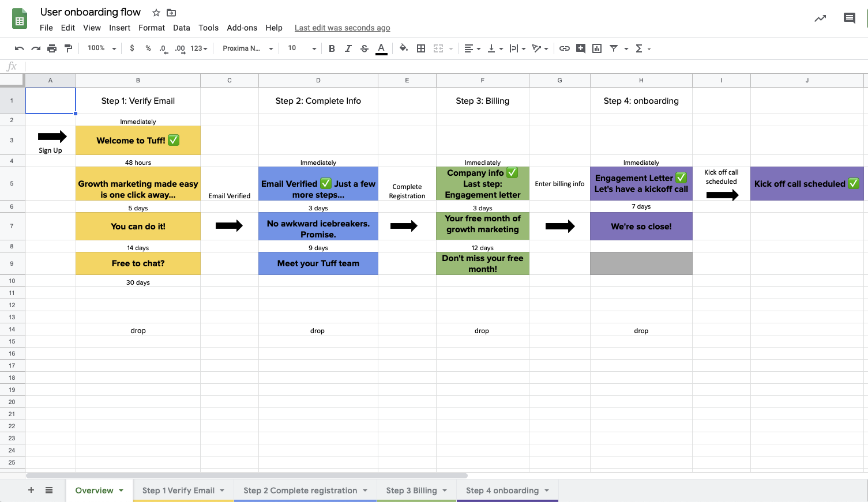Select the Welcome to Tuff! cell
The width and height of the screenshot is (868, 502).
point(138,140)
